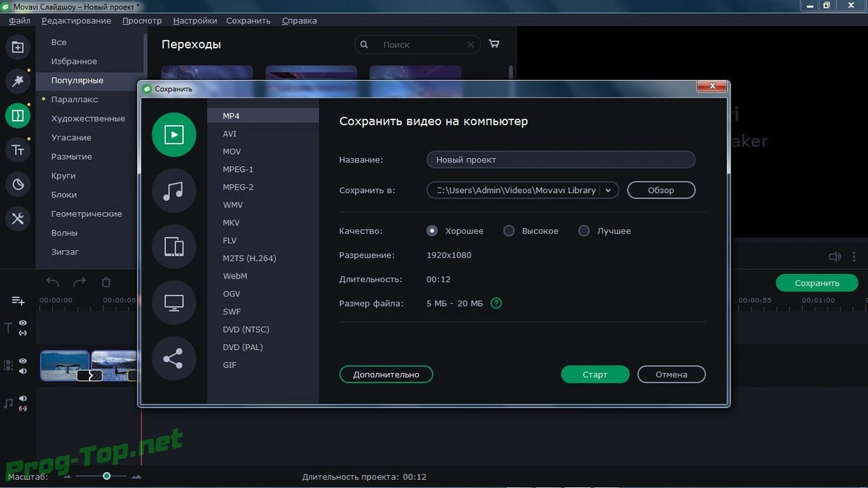Image resolution: width=868 pixels, height=488 pixels.
Task: Click the transition marker between the clips
Action: pyautogui.click(x=90, y=375)
